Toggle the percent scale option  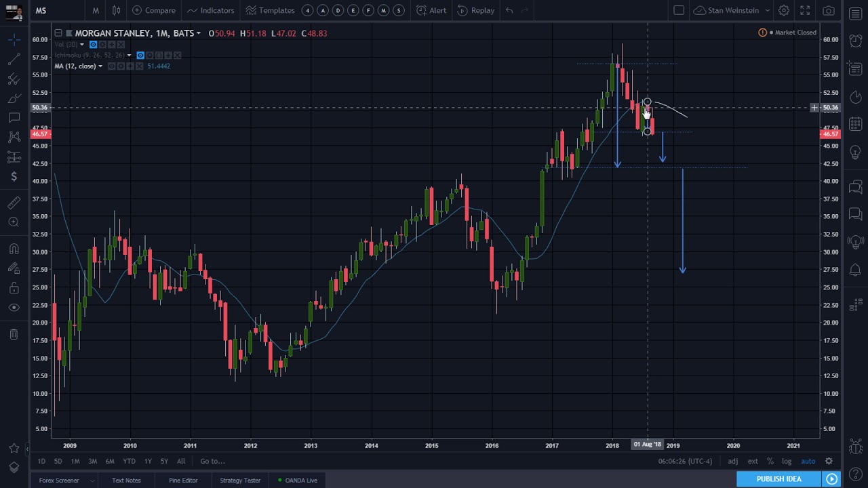point(770,461)
